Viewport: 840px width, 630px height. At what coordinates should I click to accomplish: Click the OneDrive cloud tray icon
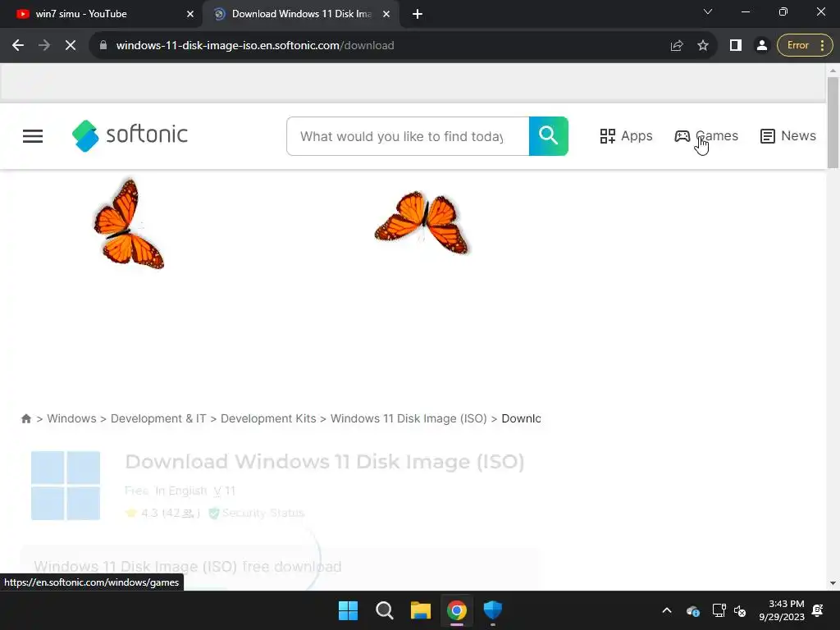pyautogui.click(x=692, y=610)
